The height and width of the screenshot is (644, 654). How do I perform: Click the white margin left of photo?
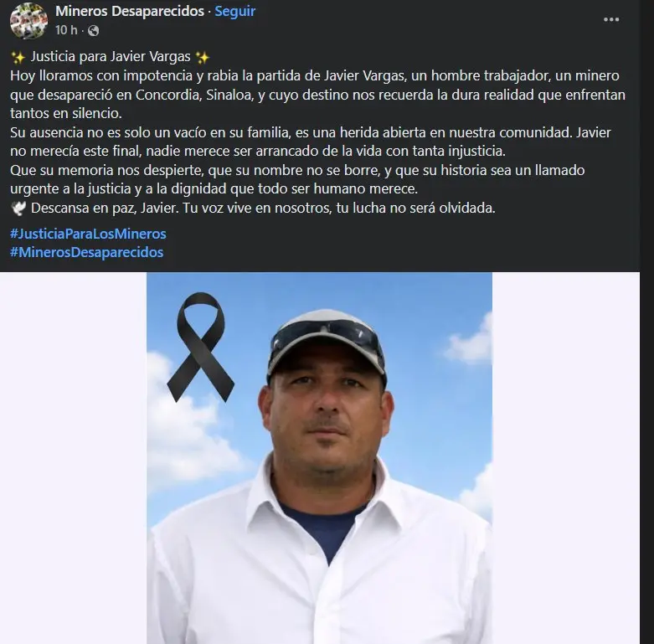[73, 458]
